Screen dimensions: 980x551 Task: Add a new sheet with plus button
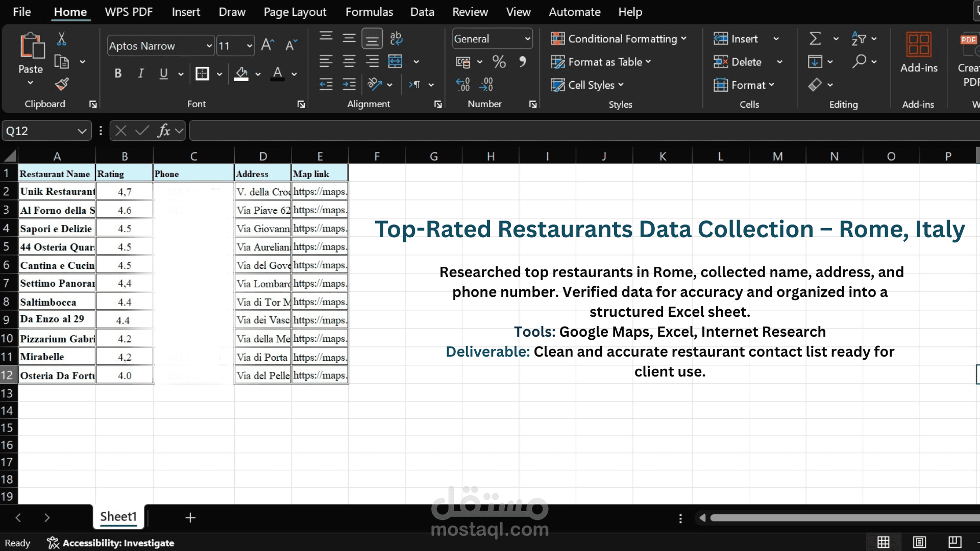190,517
